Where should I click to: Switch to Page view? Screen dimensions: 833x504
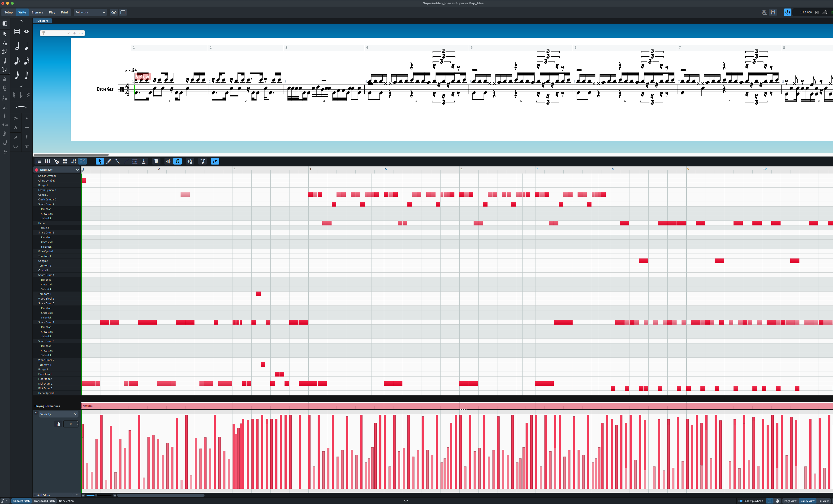(x=790, y=501)
